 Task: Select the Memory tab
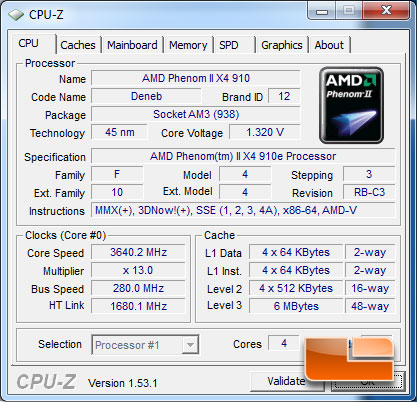188,45
